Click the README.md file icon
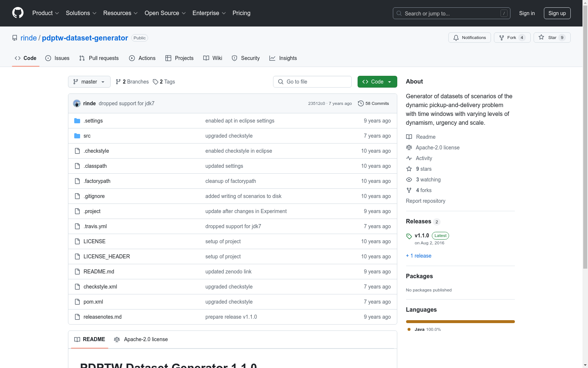Screen dimensions: 588x368 [x=77, y=272]
